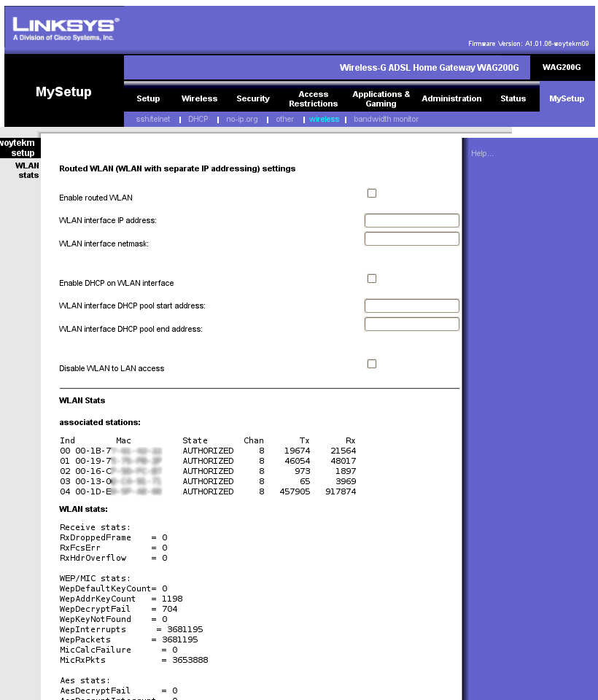
Task: Open the Setup tab
Action: pyautogui.click(x=148, y=98)
